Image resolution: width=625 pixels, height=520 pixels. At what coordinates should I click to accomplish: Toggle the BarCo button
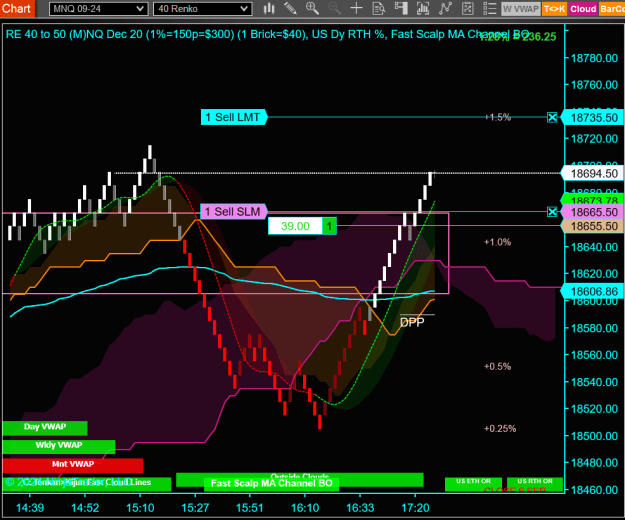[611, 9]
